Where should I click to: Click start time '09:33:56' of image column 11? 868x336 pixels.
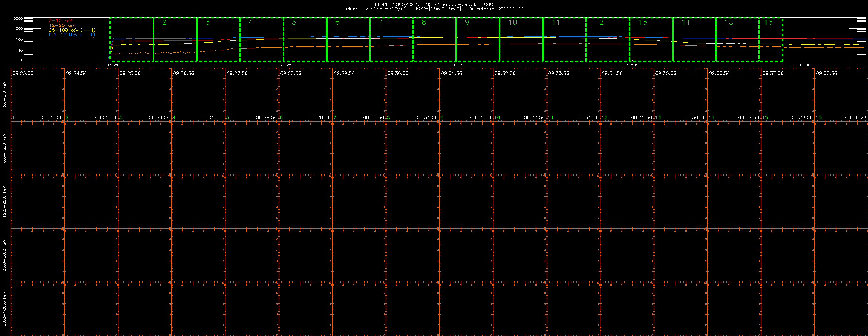coord(559,73)
